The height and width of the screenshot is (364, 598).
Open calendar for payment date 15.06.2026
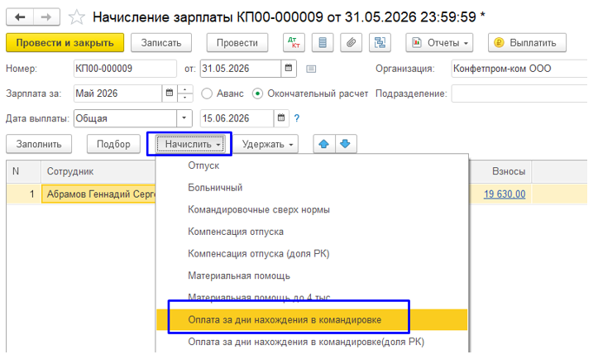(x=281, y=118)
